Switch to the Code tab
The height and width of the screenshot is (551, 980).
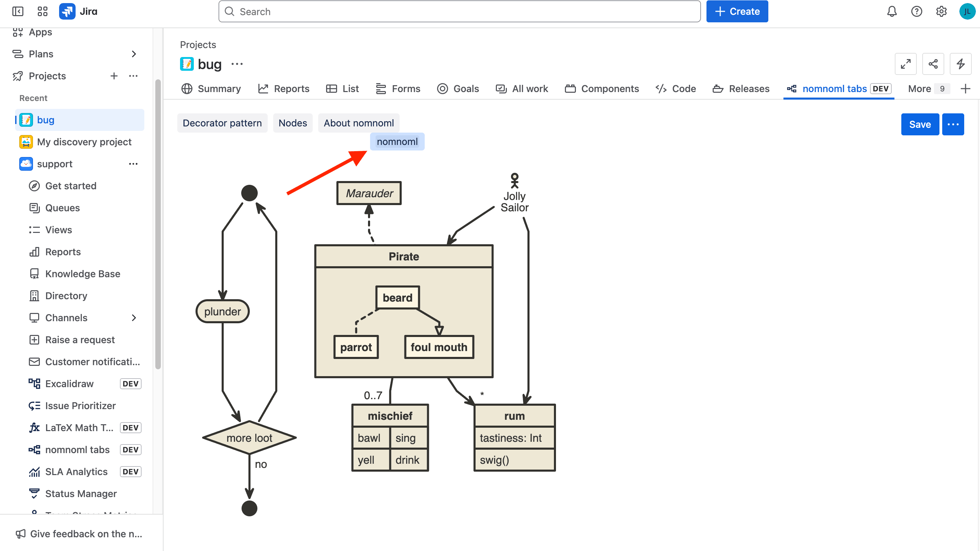tap(676, 89)
